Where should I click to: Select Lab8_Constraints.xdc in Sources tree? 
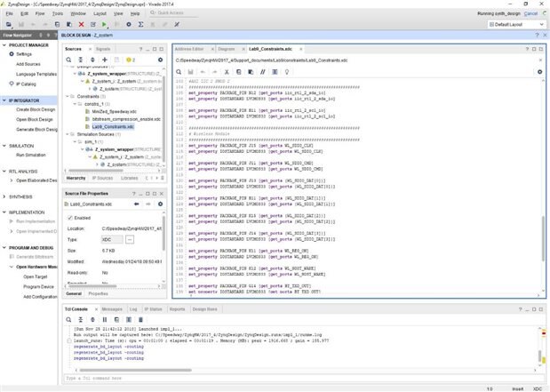pos(112,127)
